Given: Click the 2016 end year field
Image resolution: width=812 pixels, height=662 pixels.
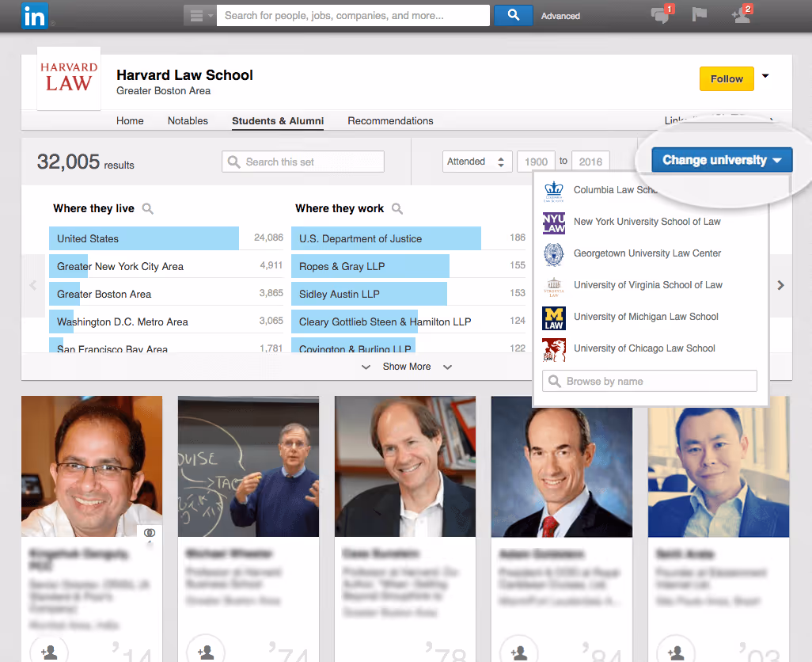Looking at the screenshot, I should (x=590, y=162).
